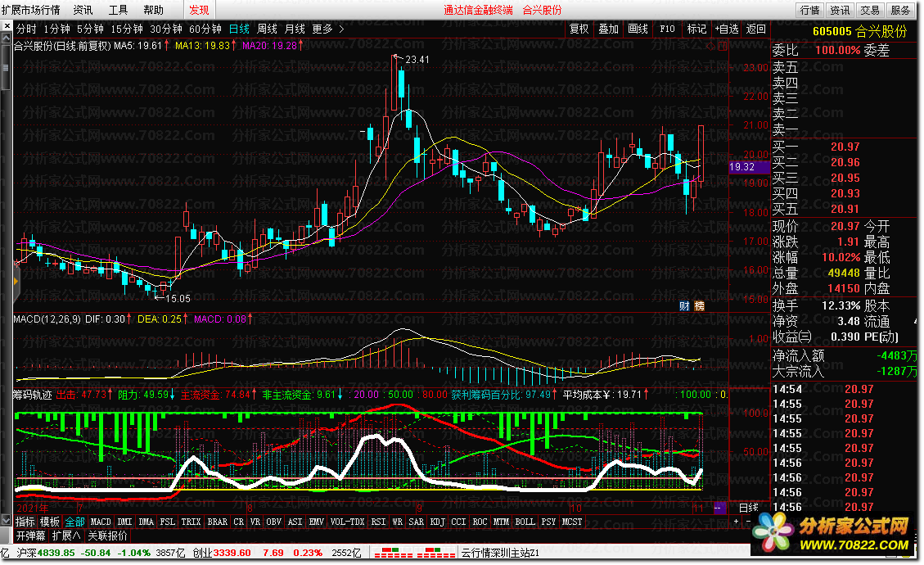The height and width of the screenshot is (565, 924).
Task: Choose the TRIX indicator
Action: click(x=191, y=522)
